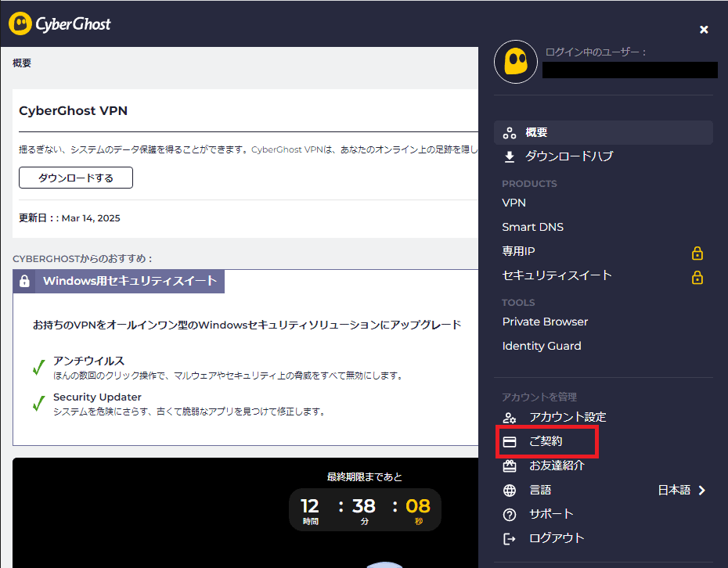Screen dimensions: 728x568
Task: Click the Windows用セキュリティスイート banner tab
Action: tap(119, 281)
